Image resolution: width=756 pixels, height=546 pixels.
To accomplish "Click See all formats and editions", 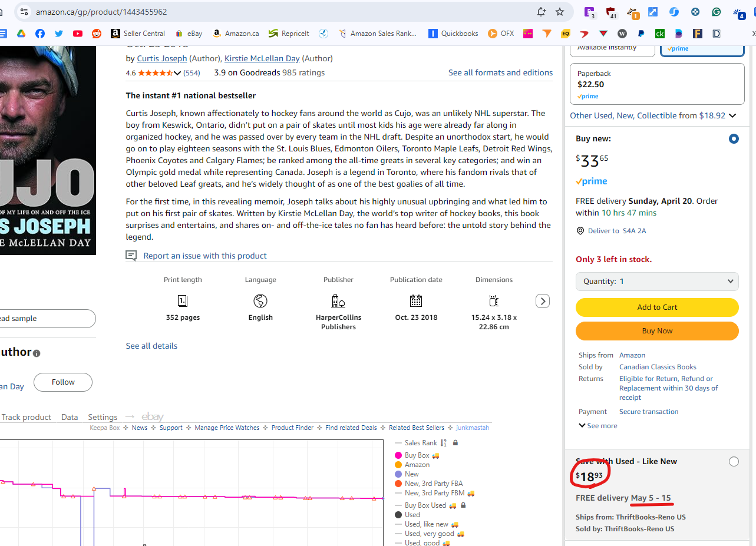I will coord(501,72).
